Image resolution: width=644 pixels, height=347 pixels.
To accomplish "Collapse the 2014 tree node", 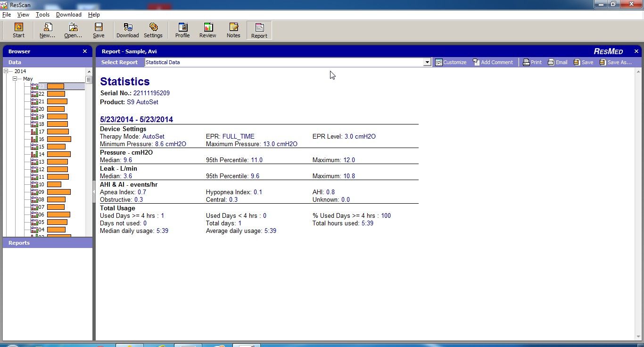I will (x=7, y=71).
